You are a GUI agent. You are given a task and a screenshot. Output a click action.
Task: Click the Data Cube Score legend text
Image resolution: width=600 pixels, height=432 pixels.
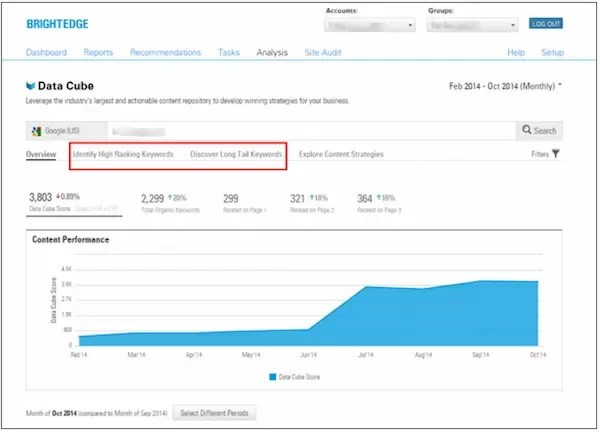tap(299, 377)
